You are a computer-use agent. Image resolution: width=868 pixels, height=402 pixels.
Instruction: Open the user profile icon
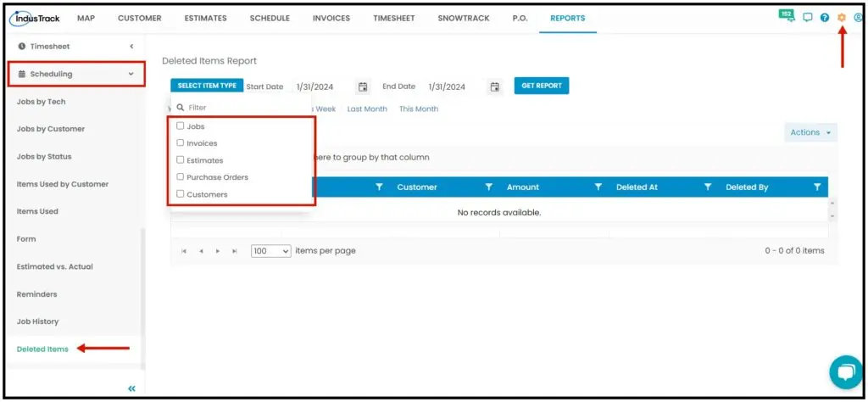point(859,18)
